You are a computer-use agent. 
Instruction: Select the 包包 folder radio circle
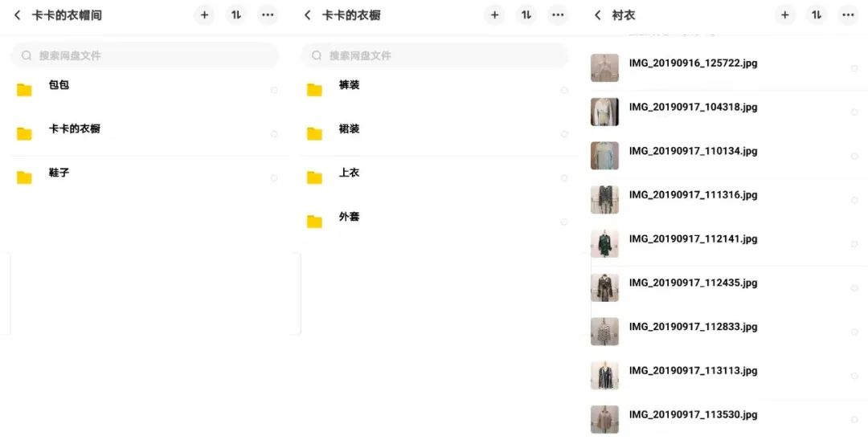(274, 90)
